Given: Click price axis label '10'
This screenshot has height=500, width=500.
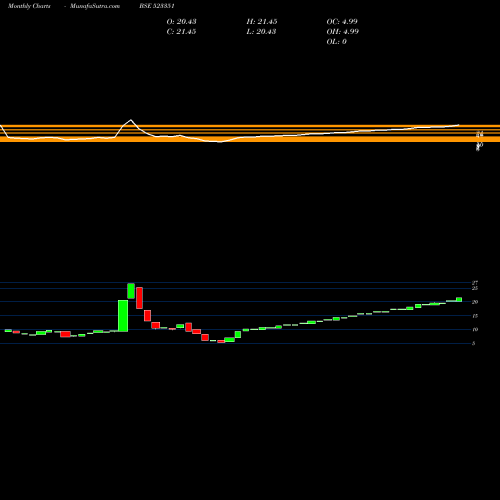Looking at the screenshot, I should [x=475, y=329].
